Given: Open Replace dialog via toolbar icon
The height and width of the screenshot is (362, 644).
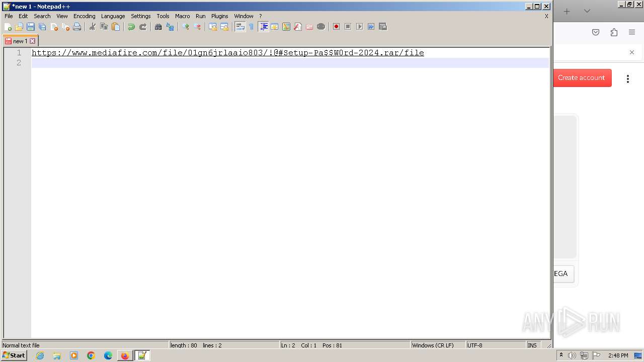Looking at the screenshot, I should pos(170,27).
